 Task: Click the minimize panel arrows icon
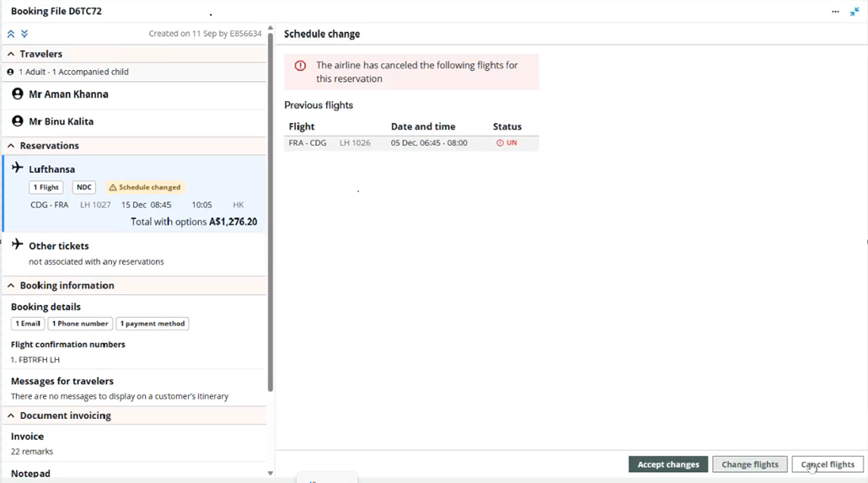pos(855,12)
